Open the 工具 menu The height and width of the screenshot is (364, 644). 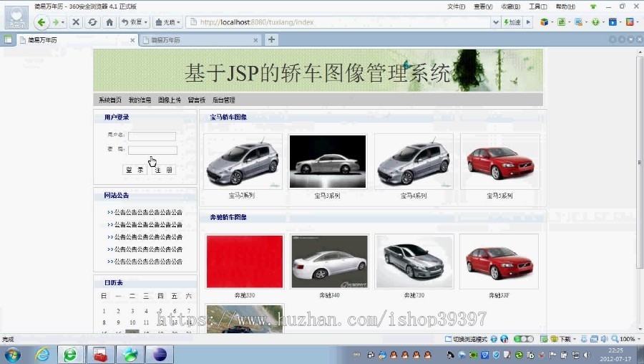pos(537,6)
